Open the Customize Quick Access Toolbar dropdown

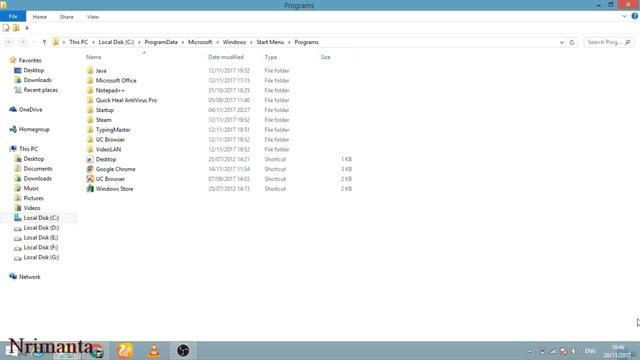(27, 28)
